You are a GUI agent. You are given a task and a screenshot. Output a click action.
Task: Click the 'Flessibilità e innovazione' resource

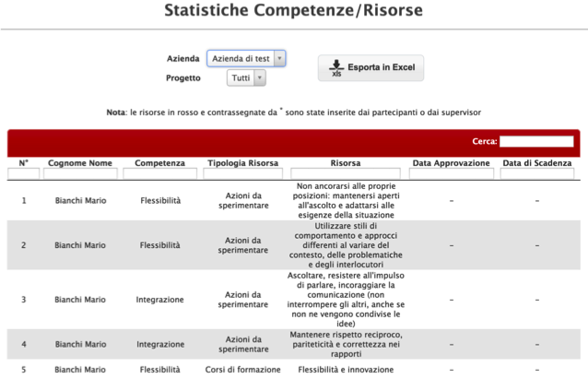click(x=346, y=370)
